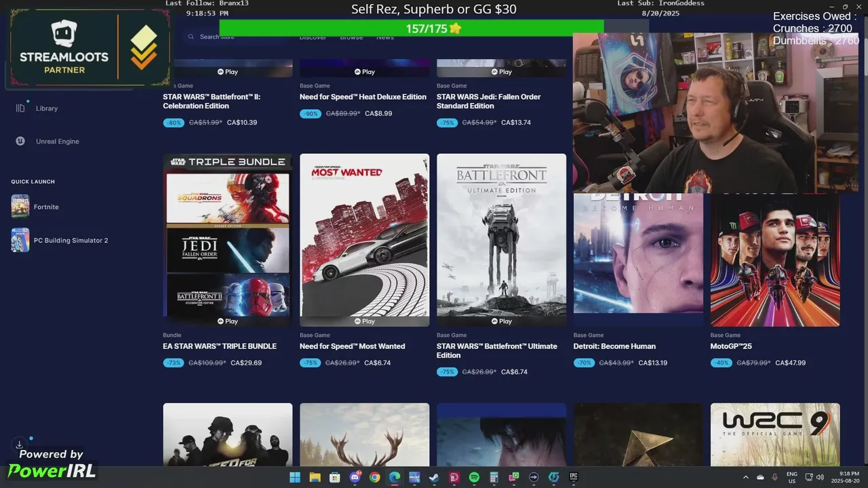Click the CA$13.74 sale price
The image size is (868, 488).
point(516,123)
